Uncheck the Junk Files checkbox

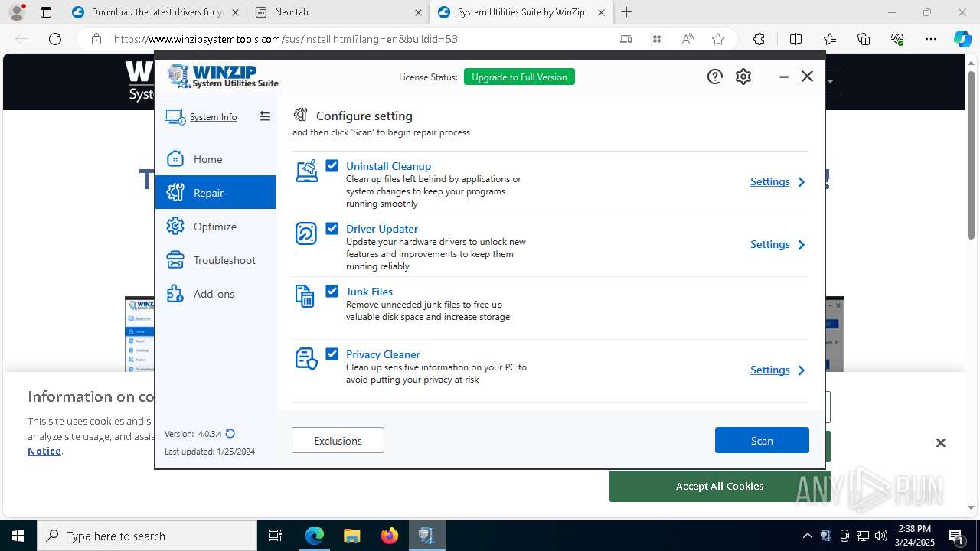coord(332,291)
